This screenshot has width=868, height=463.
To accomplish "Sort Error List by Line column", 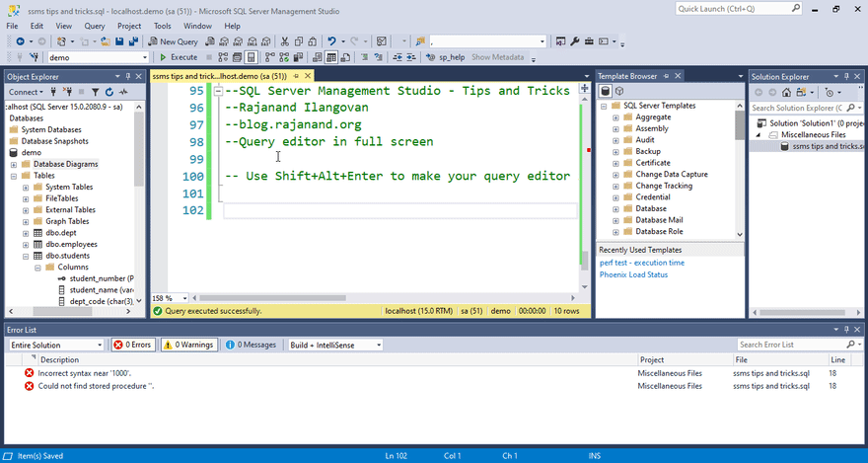I will click(838, 359).
